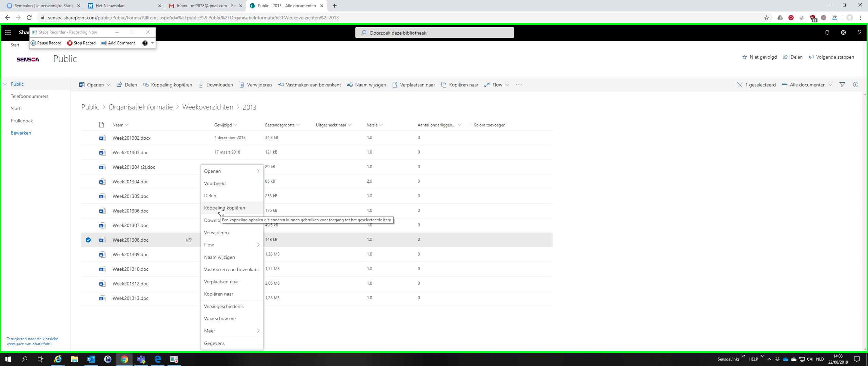
Task: Click the share icon next to Week201308.doc
Action: point(189,240)
